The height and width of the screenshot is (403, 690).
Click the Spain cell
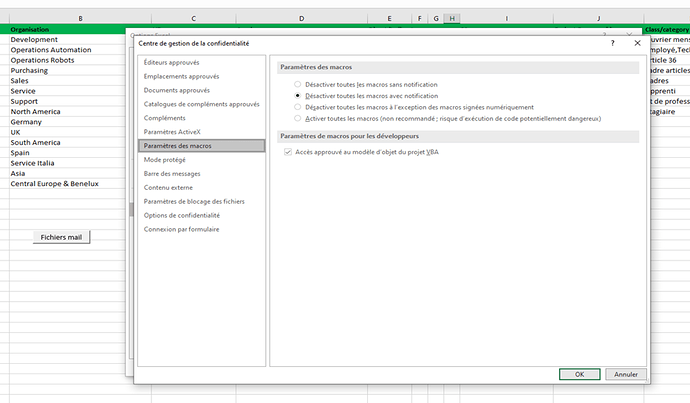[x=67, y=153]
